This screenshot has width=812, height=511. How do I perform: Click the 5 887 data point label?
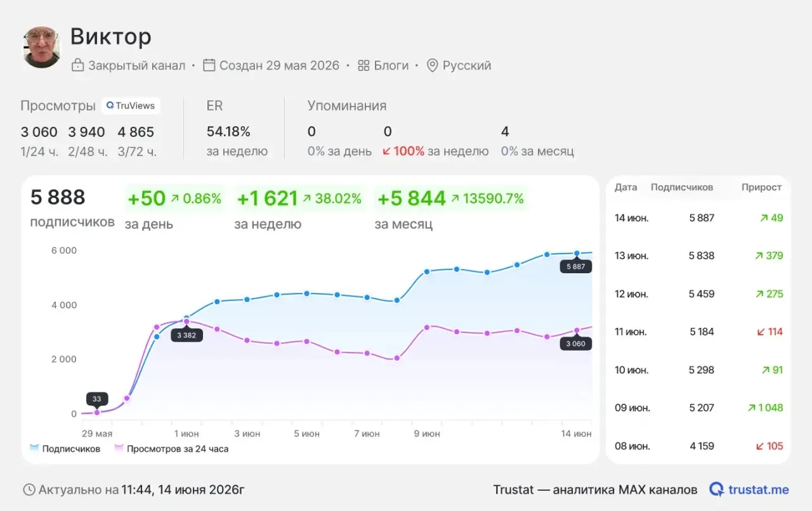575,267
